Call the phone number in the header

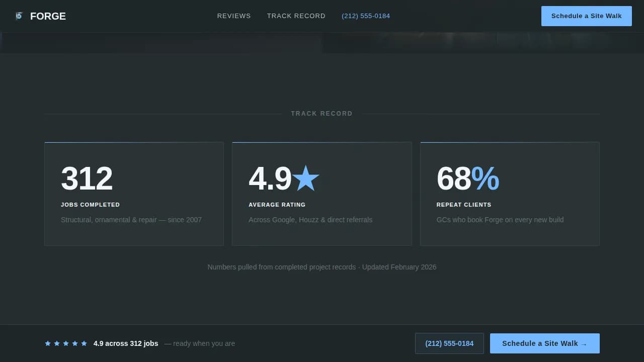(x=366, y=16)
